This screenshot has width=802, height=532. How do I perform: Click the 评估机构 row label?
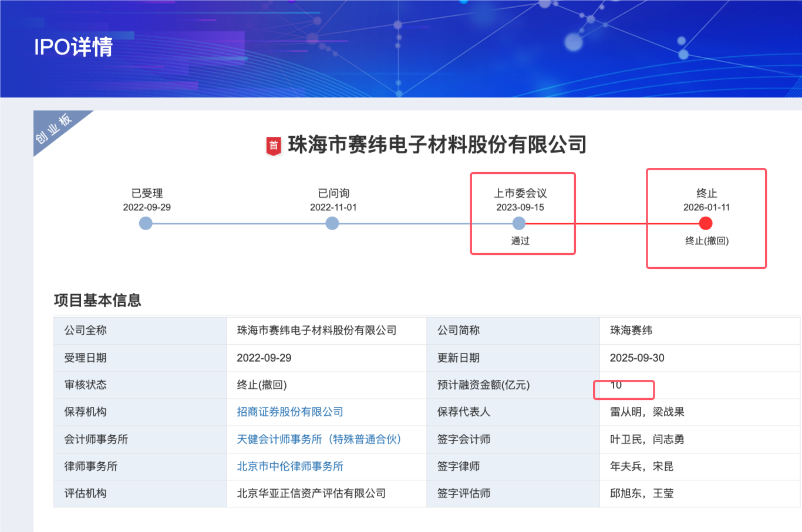pyautogui.click(x=86, y=493)
